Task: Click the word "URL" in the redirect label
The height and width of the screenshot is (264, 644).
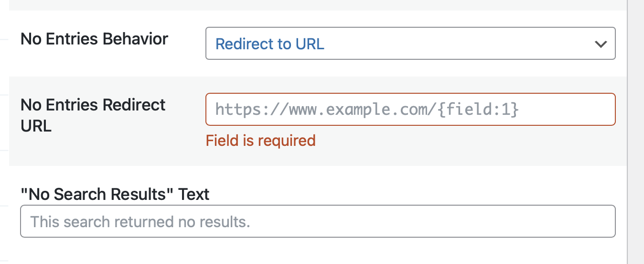Action: pos(36,126)
